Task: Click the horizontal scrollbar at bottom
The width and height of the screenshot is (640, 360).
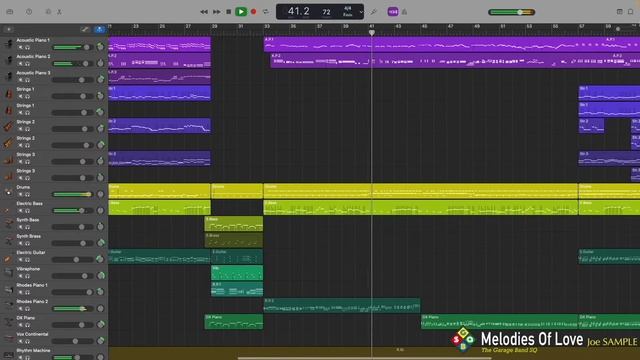Action: pyautogui.click(x=364, y=358)
